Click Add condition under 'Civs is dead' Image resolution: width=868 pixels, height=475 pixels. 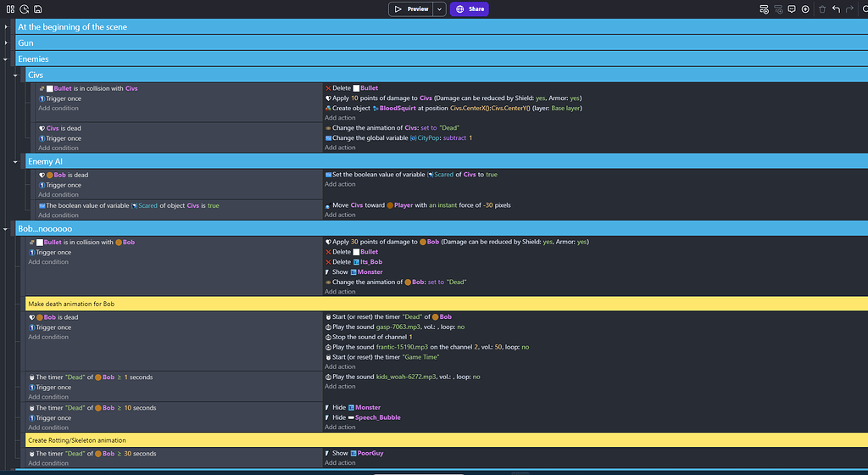coord(58,148)
